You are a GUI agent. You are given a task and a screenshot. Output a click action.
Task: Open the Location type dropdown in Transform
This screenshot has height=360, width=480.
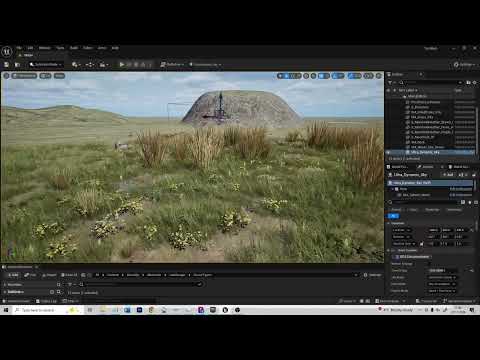pyautogui.click(x=401, y=230)
